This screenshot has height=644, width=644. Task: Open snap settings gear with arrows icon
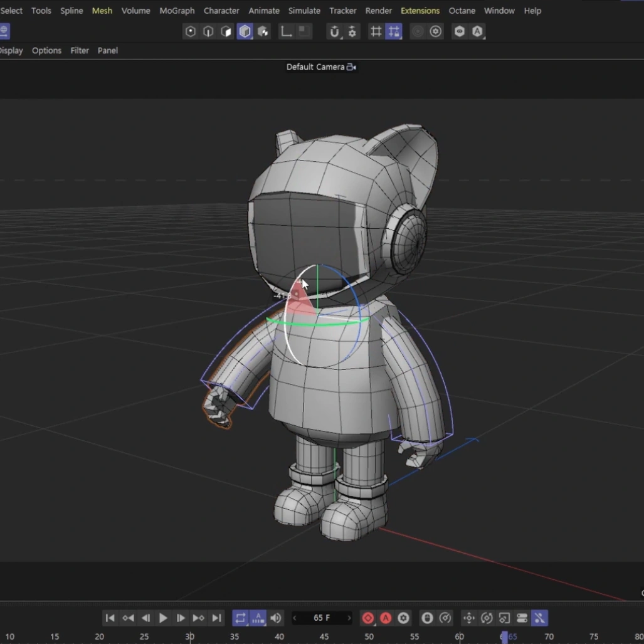coord(352,31)
